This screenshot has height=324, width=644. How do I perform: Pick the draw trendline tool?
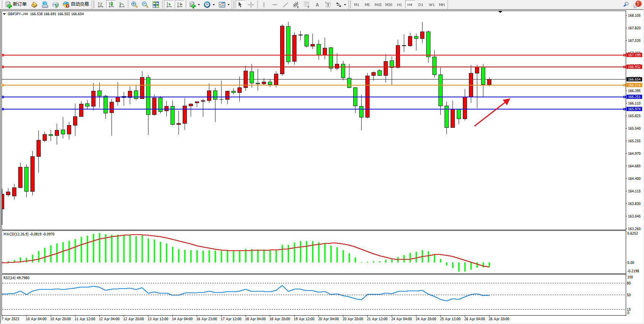pyautogui.click(x=285, y=5)
